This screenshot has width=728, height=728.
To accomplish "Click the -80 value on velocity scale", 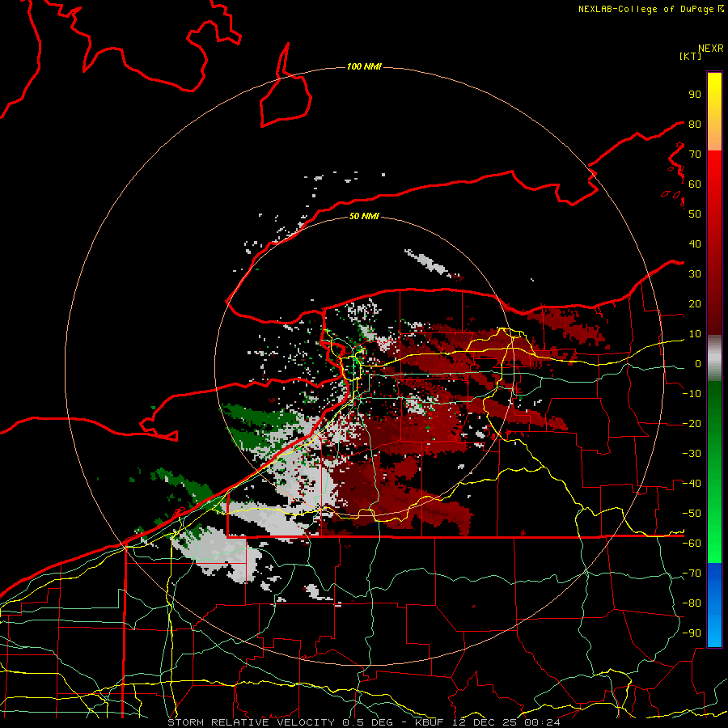I will (692, 603).
